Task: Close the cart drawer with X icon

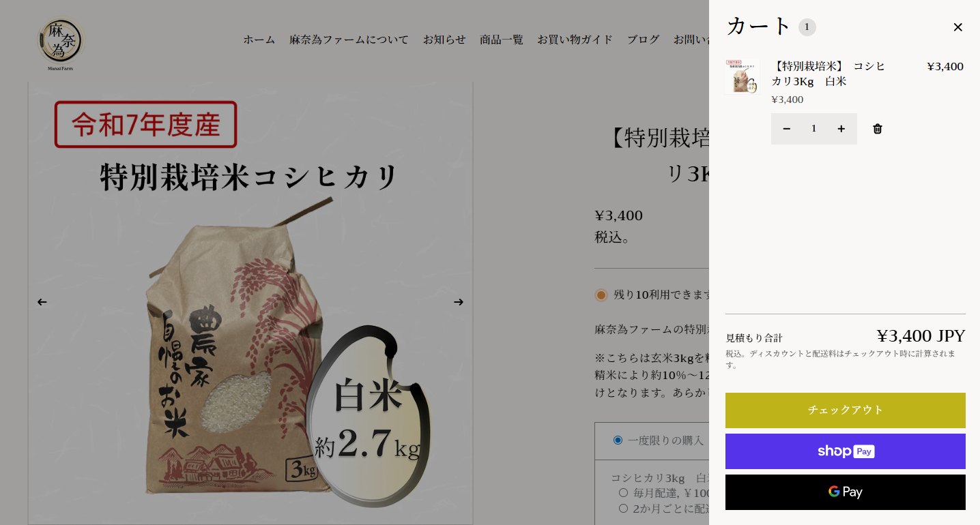Action: click(x=957, y=27)
